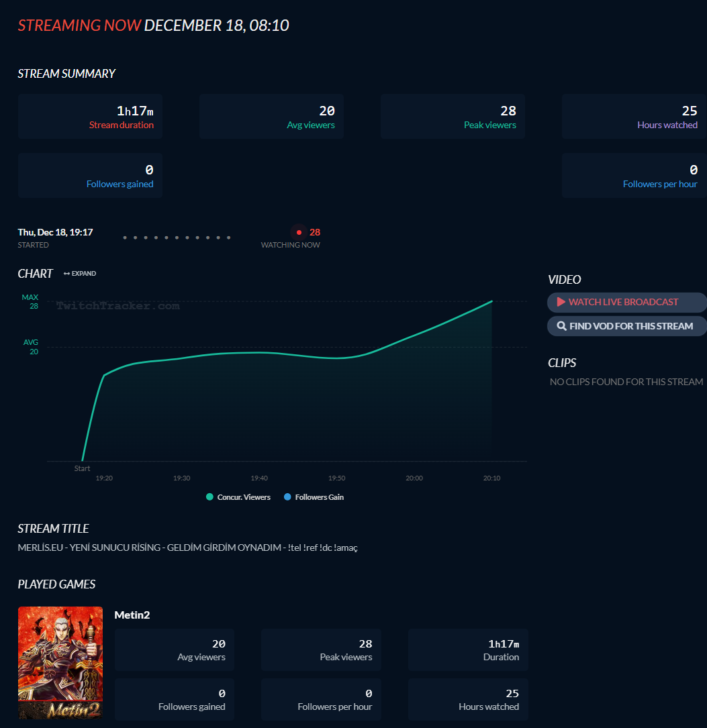Viewport: 707px width, 728px height.
Task: Click the chart expand arrows icon
Action: tap(67, 274)
